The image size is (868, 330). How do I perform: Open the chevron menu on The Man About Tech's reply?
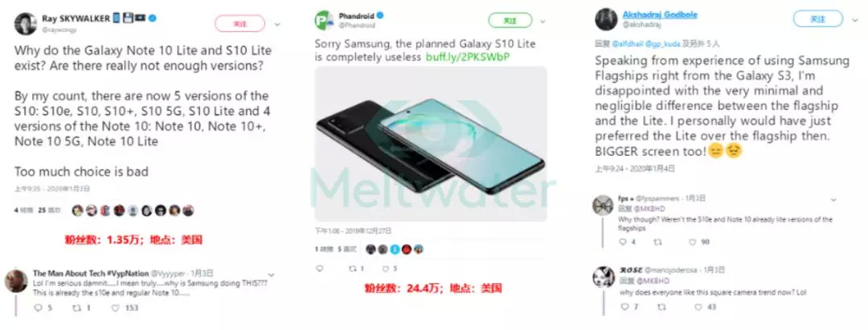point(271,274)
